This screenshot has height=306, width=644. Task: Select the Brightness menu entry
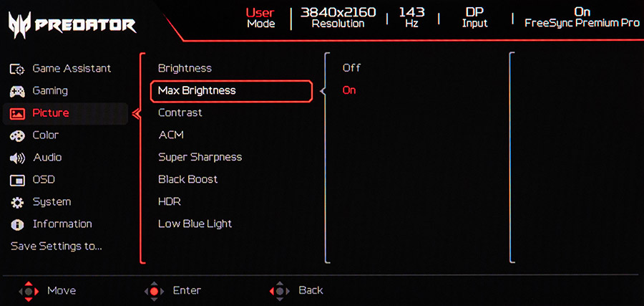185,68
